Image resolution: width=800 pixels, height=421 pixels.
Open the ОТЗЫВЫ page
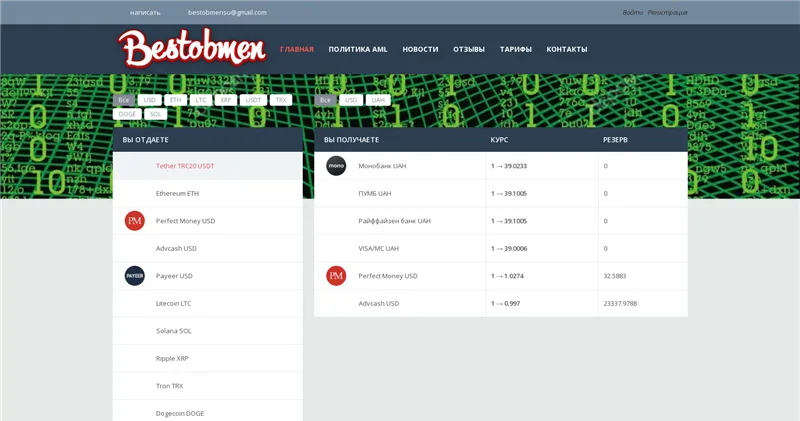[469, 49]
